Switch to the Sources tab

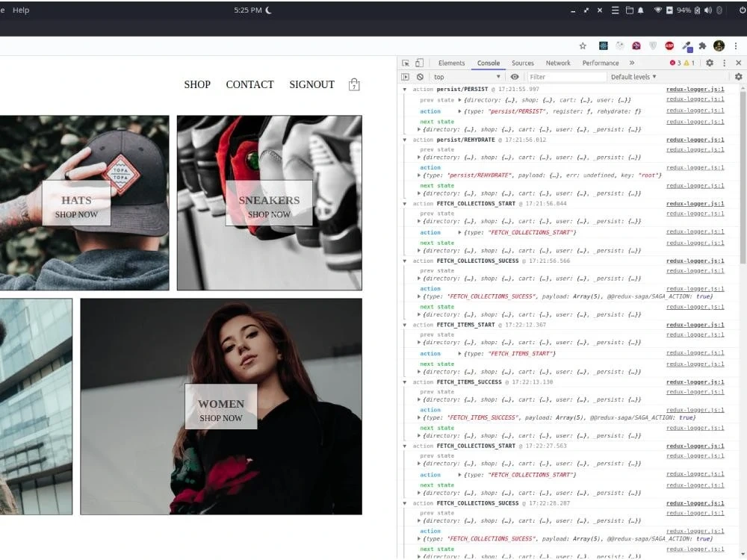pos(523,63)
